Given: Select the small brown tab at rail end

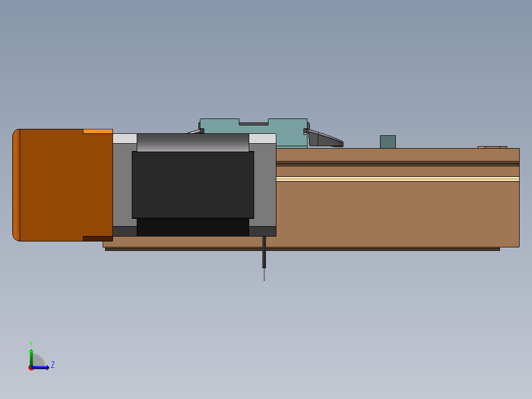Looking at the screenshot, I should [493, 147].
